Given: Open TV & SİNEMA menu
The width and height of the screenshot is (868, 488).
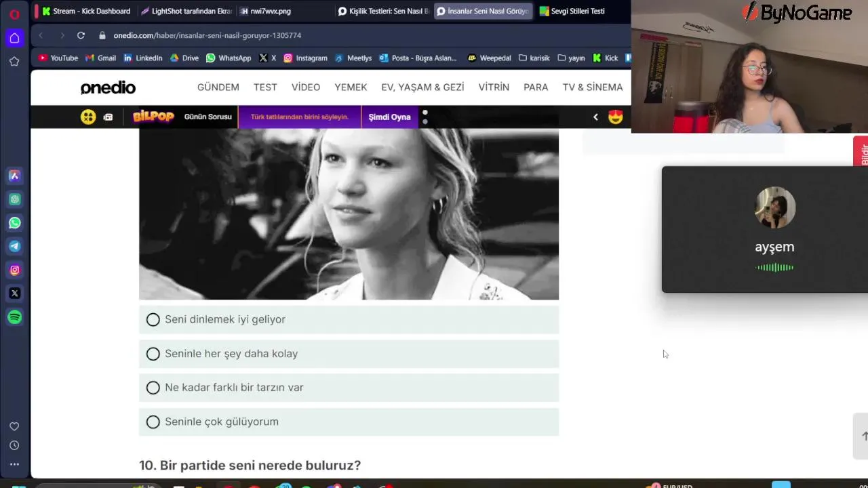Looking at the screenshot, I should point(593,87).
